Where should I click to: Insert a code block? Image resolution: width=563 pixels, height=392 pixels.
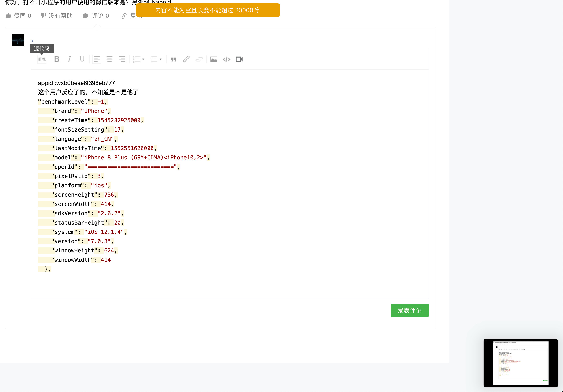click(226, 59)
